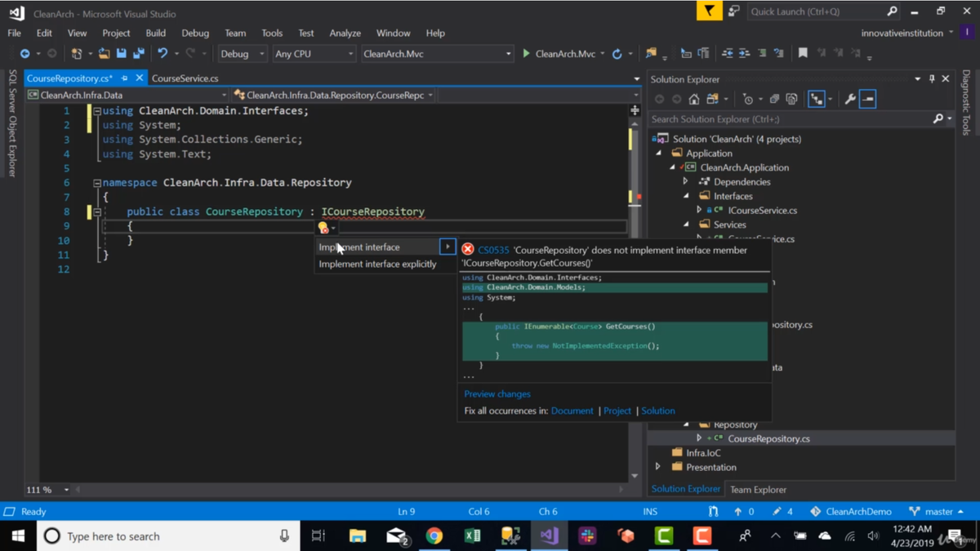Click the Save All toolbar icon

coord(139,54)
